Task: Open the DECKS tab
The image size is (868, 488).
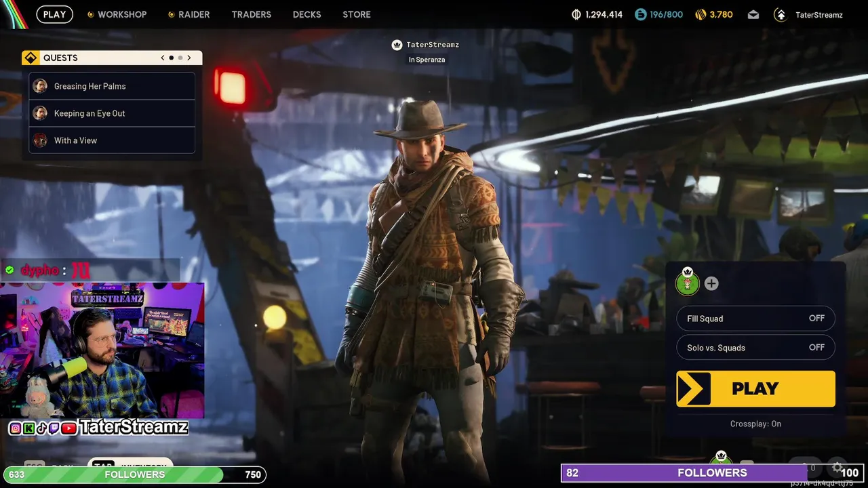Action: (307, 14)
